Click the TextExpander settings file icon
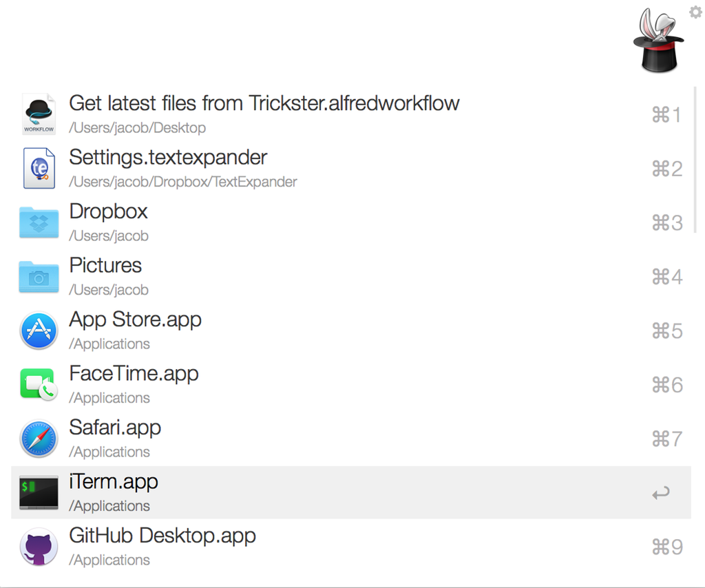705x588 pixels. click(x=39, y=168)
